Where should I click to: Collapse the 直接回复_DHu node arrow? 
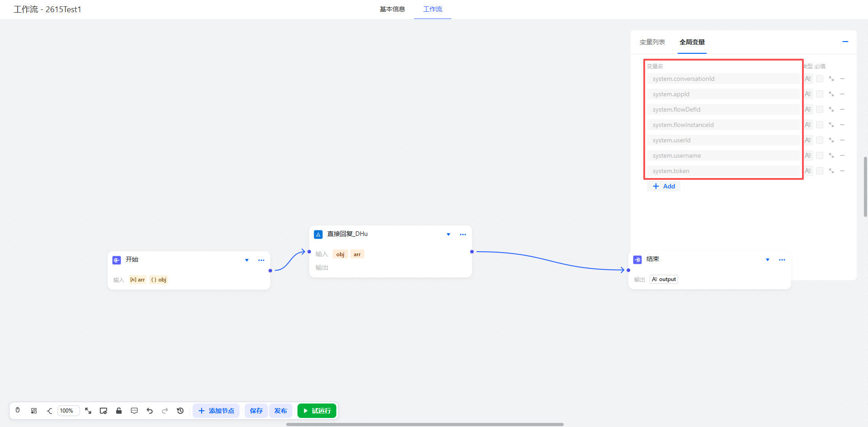click(448, 235)
